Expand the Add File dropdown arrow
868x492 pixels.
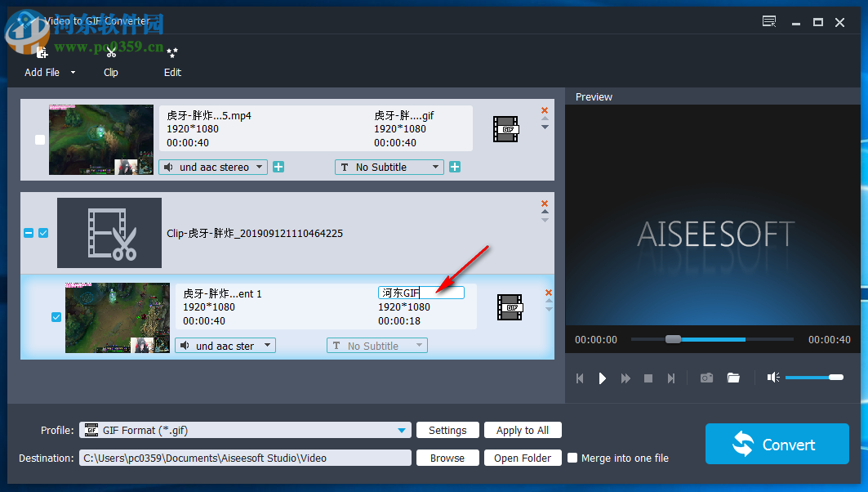72,73
